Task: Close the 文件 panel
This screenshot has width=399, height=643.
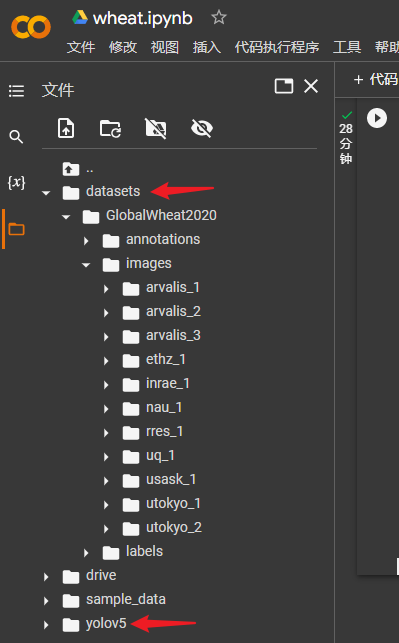Action: tap(311, 86)
